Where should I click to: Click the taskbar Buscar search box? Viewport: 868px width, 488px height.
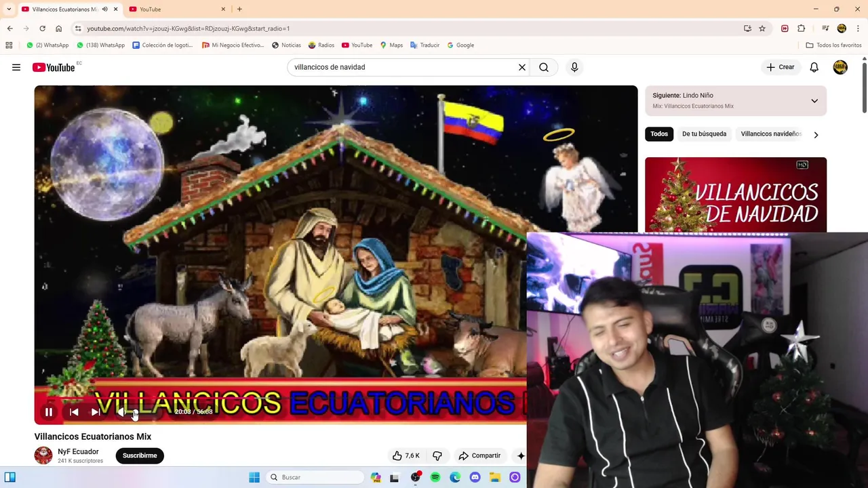click(315, 477)
